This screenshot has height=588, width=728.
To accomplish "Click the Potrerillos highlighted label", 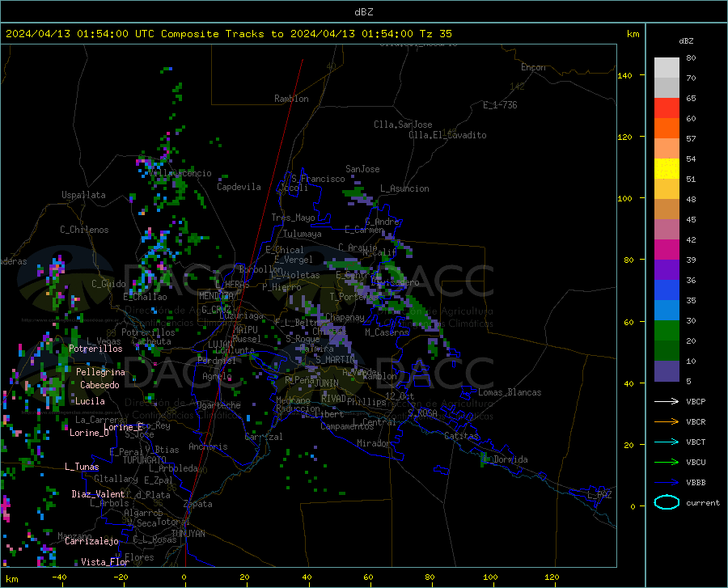I will tap(95, 349).
